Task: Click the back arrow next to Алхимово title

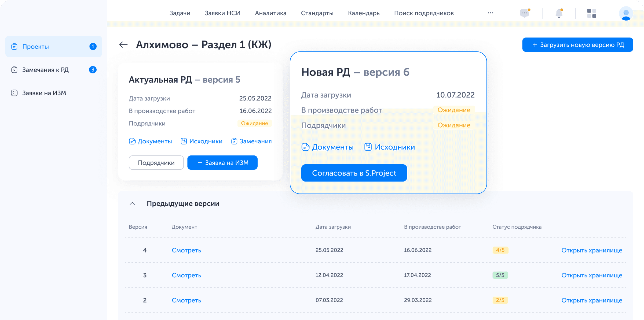Action: [123, 45]
